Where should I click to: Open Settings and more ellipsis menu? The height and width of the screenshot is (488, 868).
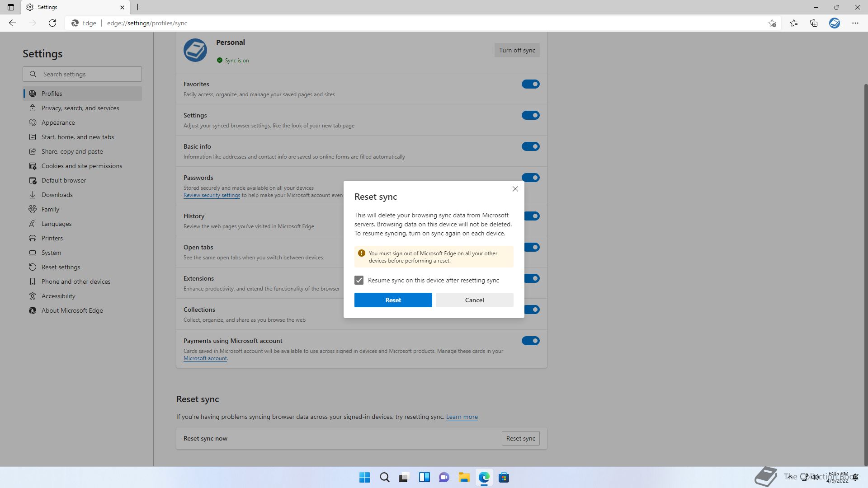pyautogui.click(x=855, y=23)
